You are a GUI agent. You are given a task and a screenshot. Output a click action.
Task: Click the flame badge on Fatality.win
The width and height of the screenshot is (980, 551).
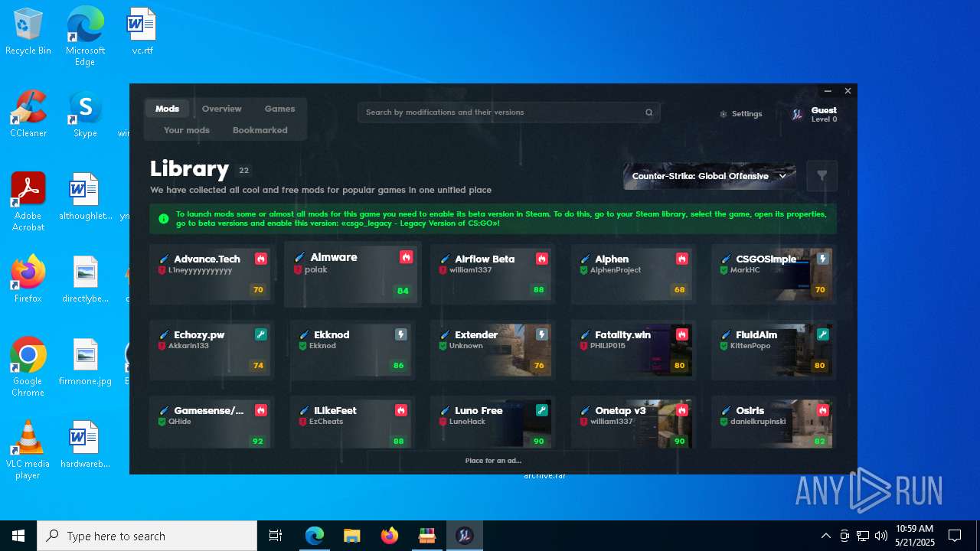pos(682,334)
